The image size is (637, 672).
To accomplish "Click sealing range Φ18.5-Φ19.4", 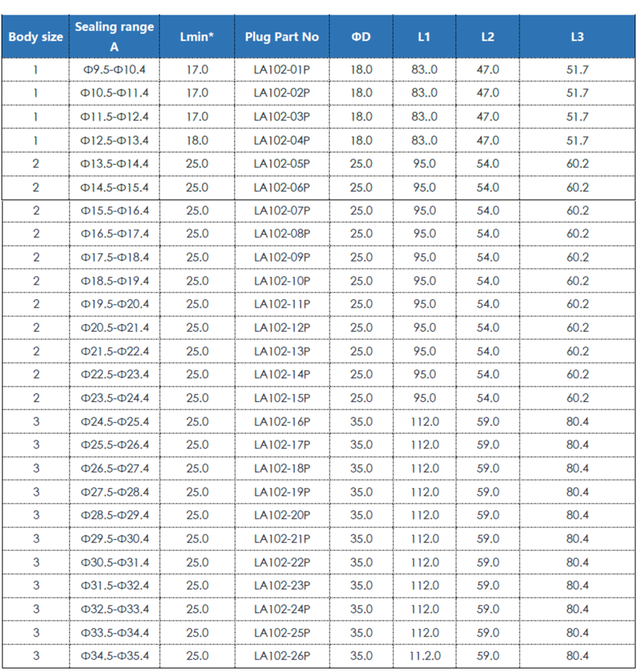I will pyautogui.click(x=115, y=281).
